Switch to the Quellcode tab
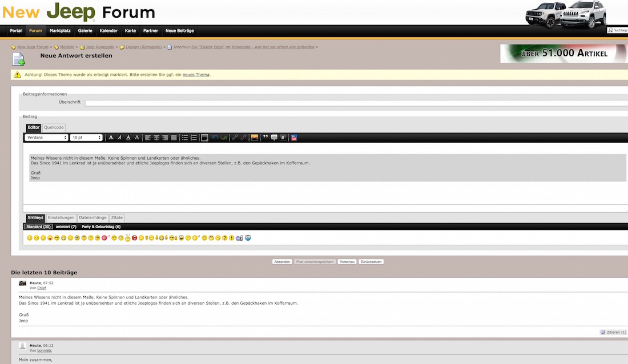This screenshot has height=364, width=628. point(54,127)
